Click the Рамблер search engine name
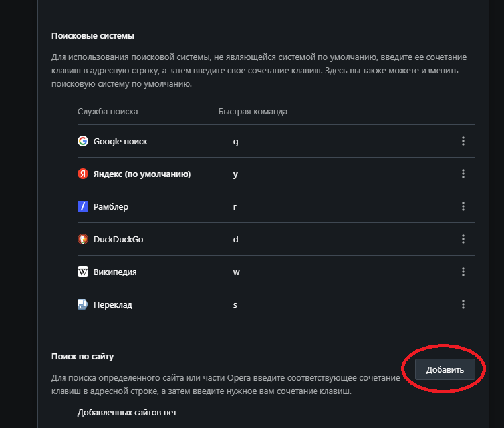Image resolution: width=504 pixels, height=428 pixels. pyautogui.click(x=111, y=207)
